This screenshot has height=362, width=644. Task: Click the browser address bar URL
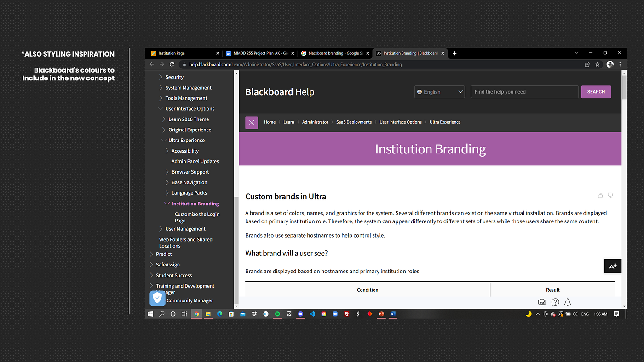pos(295,65)
